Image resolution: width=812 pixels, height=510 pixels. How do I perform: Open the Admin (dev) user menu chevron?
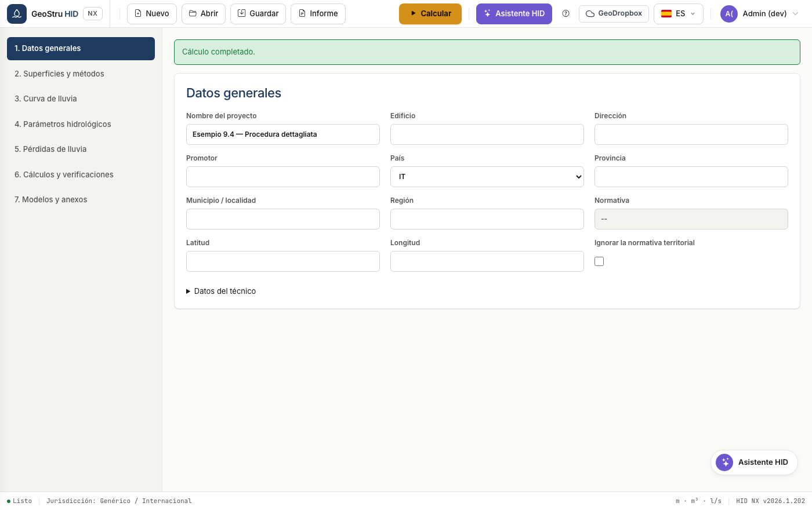tap(795, 14)
